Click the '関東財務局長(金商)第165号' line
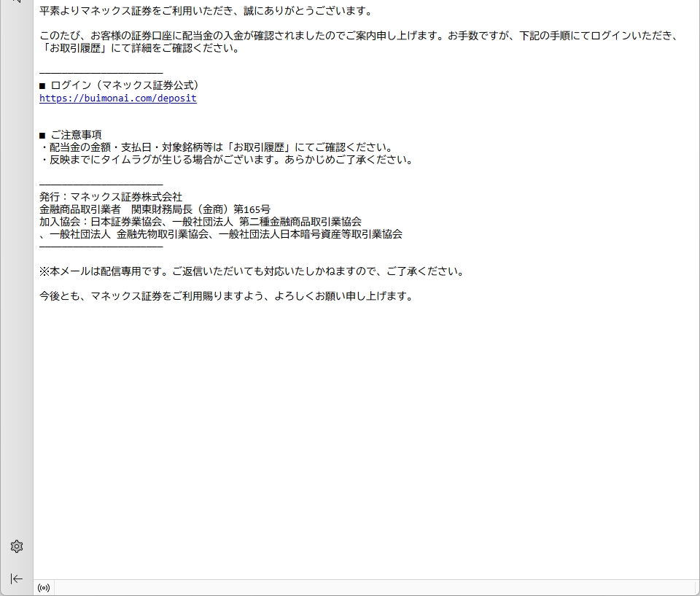The width and height of the screenshot is (700, 596). pos(155,209)
